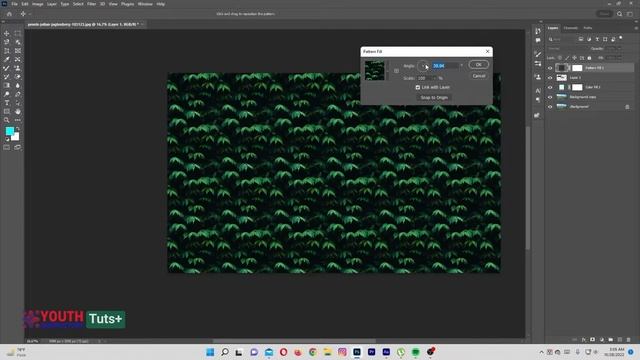Hide the Color Fill 1 layer
640x360 pixels.
click(550, 87)
